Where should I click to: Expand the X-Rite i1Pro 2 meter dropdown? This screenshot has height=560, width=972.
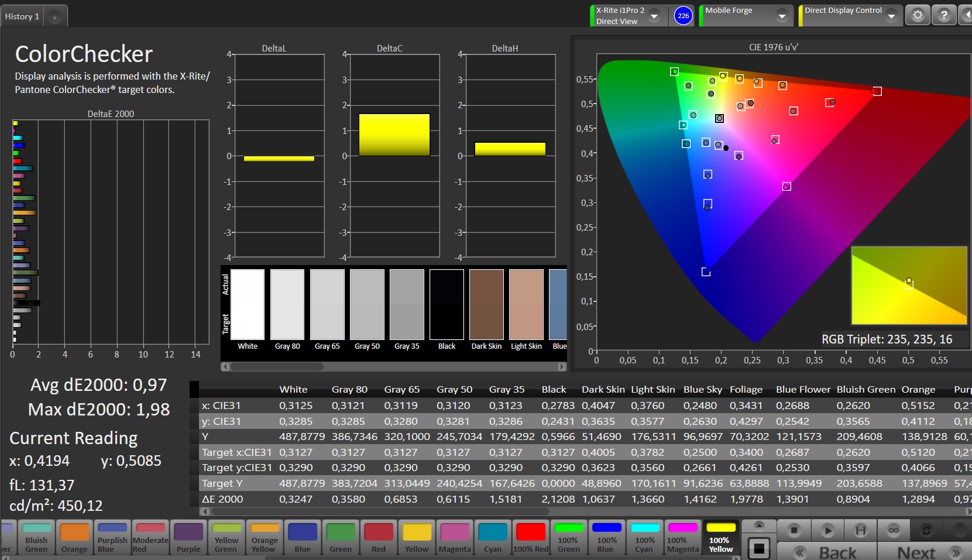(x=655, y=16)
